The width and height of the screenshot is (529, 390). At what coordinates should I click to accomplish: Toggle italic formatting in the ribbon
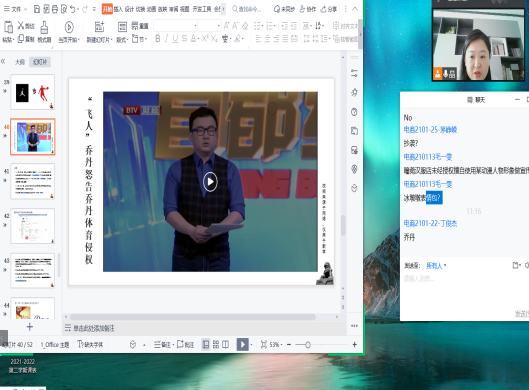click(x=166, y=39)
